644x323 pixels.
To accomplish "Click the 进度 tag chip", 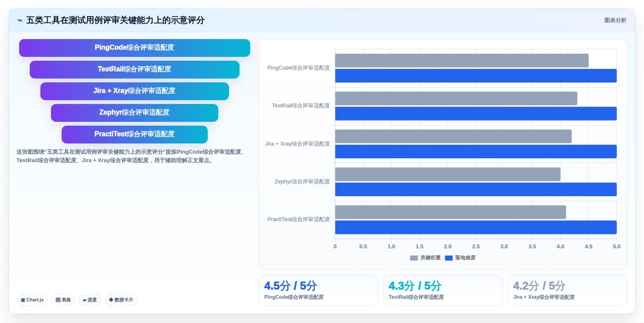I will [90, 300].
